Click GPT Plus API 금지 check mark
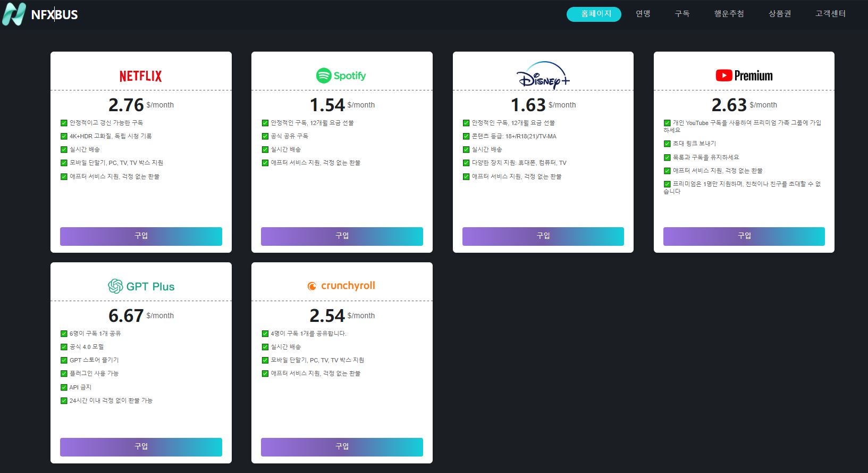 click(x=64, y=387)
